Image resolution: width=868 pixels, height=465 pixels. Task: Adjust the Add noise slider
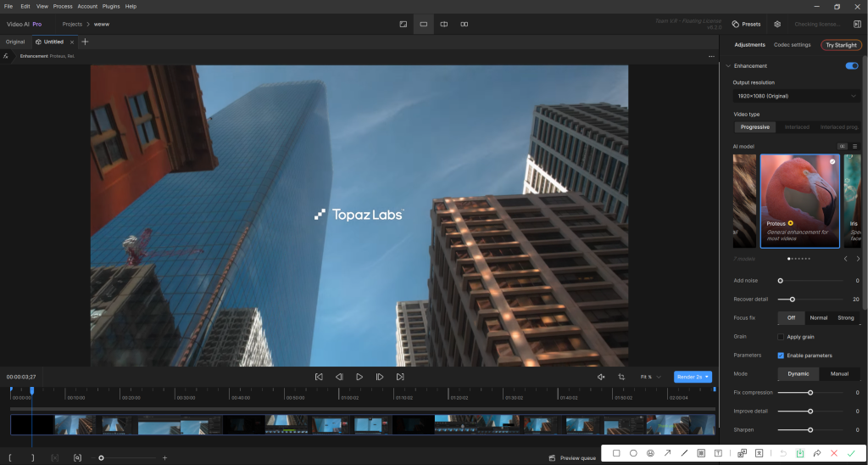[x=810, y=281]
